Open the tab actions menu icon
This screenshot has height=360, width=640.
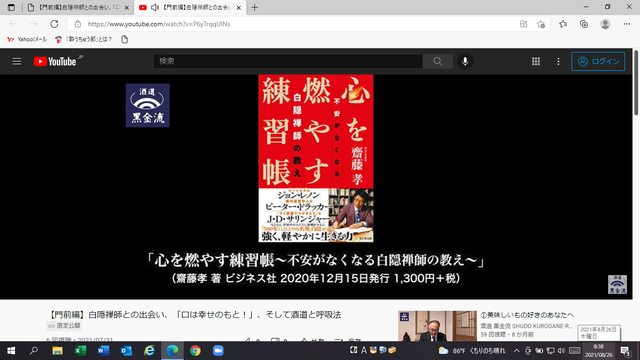click(11, 7)
